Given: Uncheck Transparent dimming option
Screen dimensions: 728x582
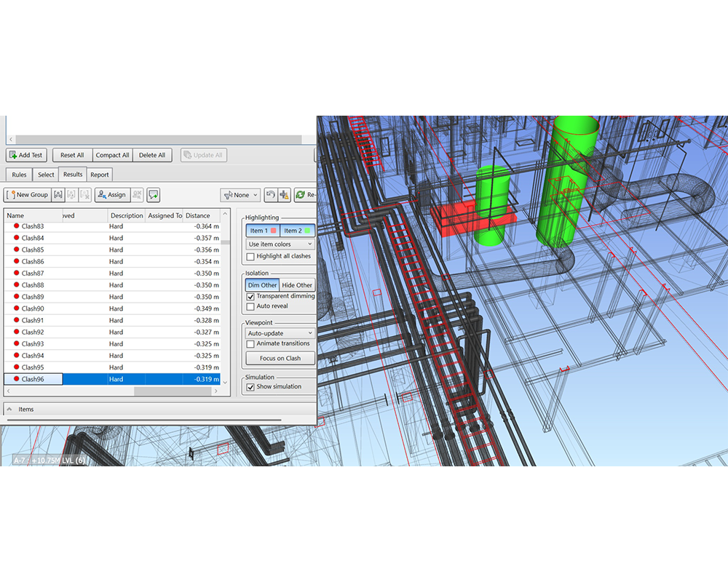Looking at the screenshot, I should point(250,296).
